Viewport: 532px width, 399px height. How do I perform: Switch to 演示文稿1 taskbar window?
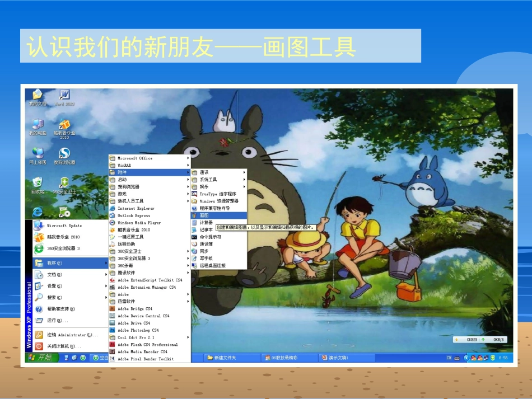347,358
